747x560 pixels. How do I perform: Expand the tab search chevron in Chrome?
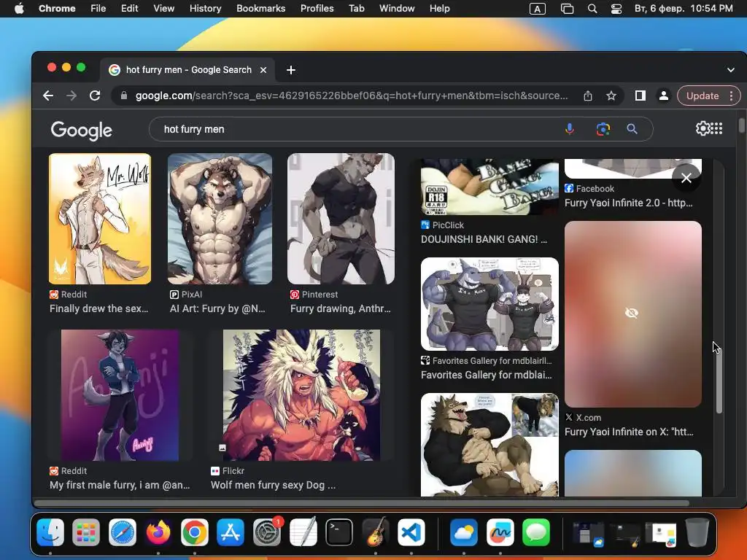(x=731, y=70)
